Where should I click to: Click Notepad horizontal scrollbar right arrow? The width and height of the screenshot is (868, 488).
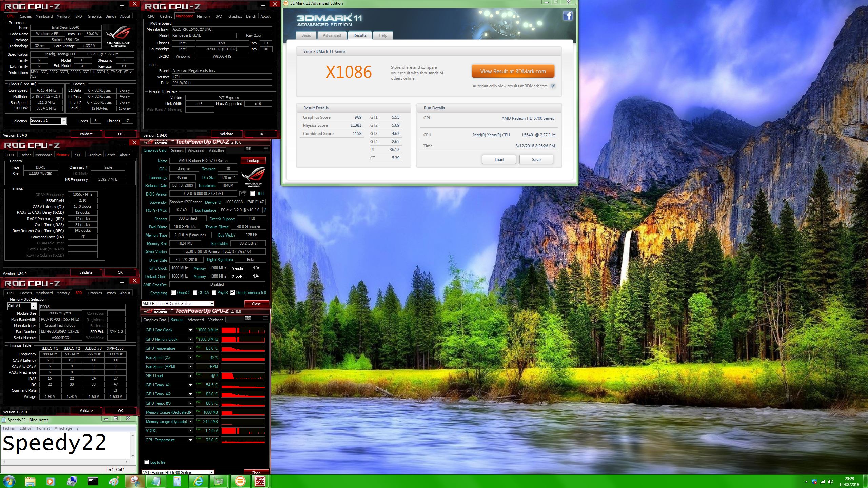[127, 462]
